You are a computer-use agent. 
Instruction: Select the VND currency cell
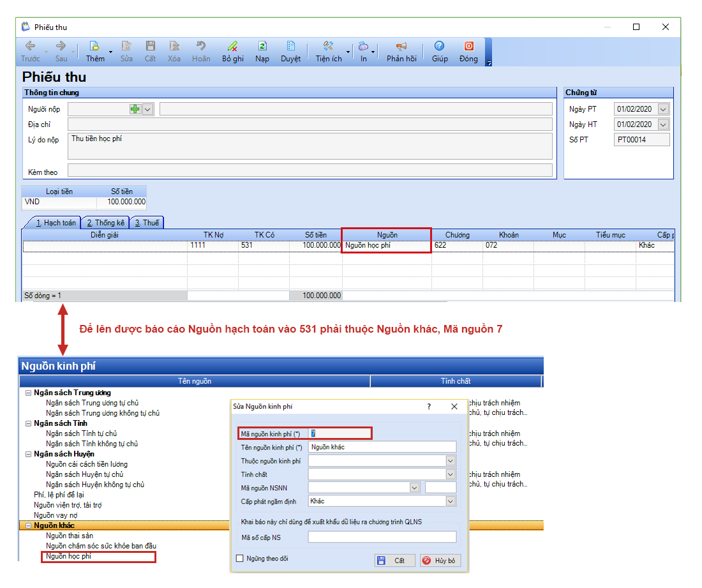[x=59, y=202]
